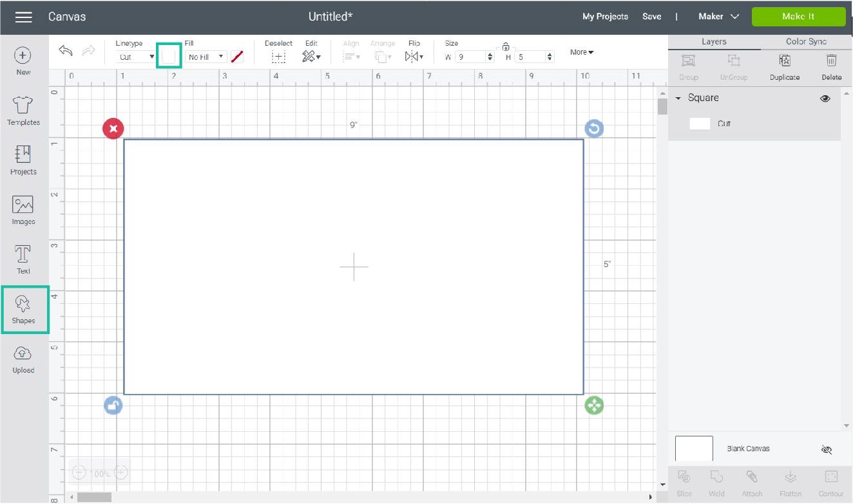Toggle the size aspect ratio lock
This screenshot has width=853, height=504.
tap(506, 46)
